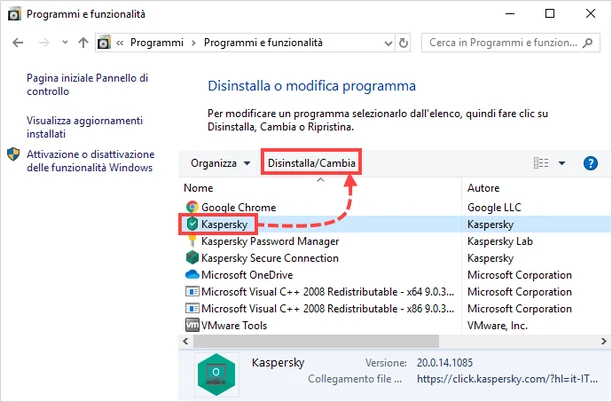
Task: Click the Google Chrome program icon
Action: pos(192,207)
